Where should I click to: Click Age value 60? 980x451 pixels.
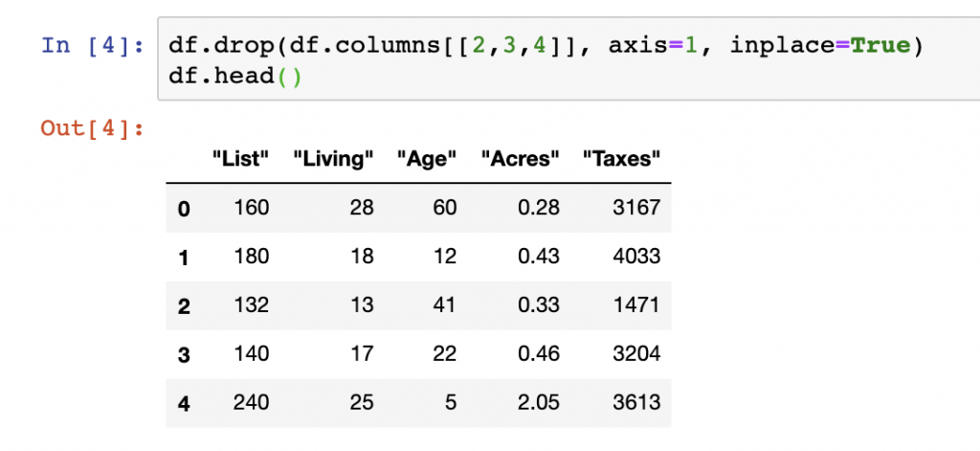click(x=445, y=207)
